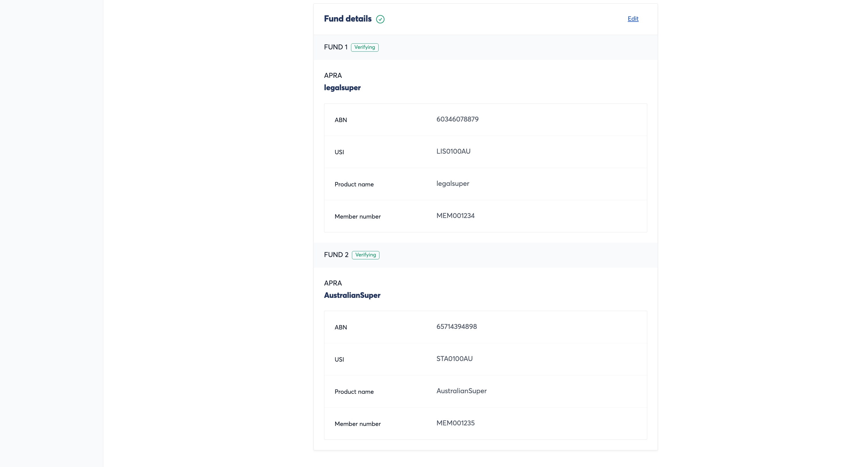Select product name value legalsuper
Viewport: 868px width, 467px height.
(x=453, y=184)
